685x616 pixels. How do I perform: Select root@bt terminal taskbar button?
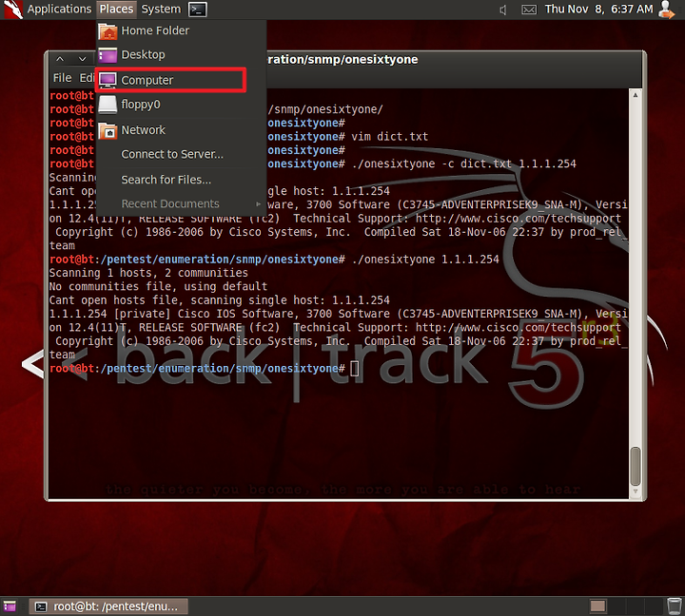pos(108,606)
